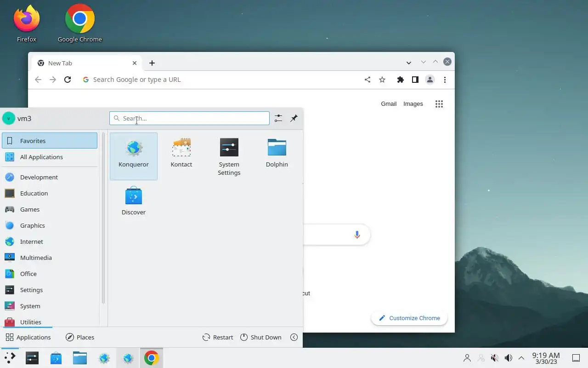Screen dimensions: 588x368
Task: Select Favorites category in launcher
Action: [50, 141]
